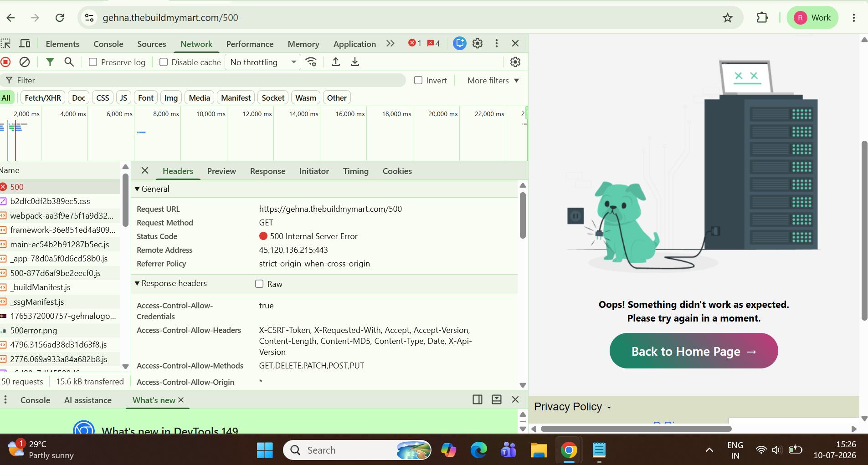Clear the network log
The width and height of the screenshot is (868, 465).
tap(25, 62)
